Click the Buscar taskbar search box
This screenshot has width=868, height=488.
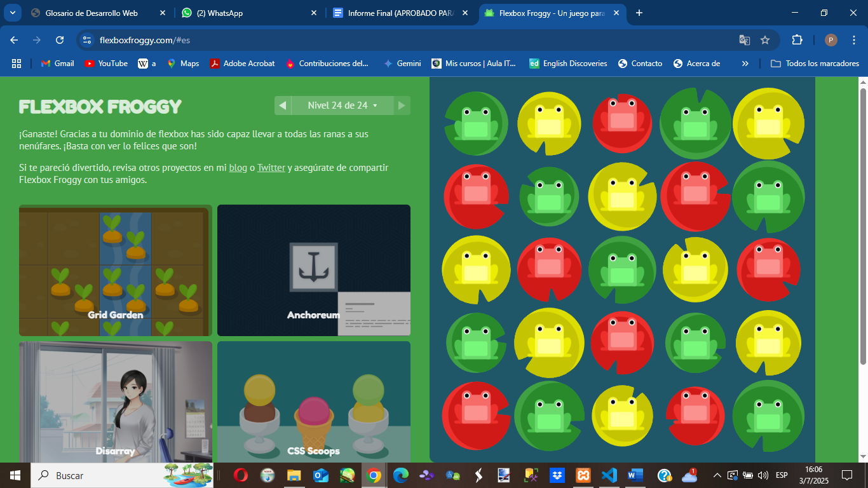121,475
